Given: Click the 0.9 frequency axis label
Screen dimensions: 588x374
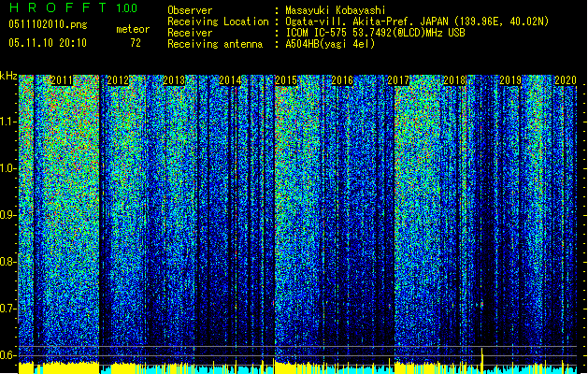Looking at the screenshot, I should (x=7, y=215).
